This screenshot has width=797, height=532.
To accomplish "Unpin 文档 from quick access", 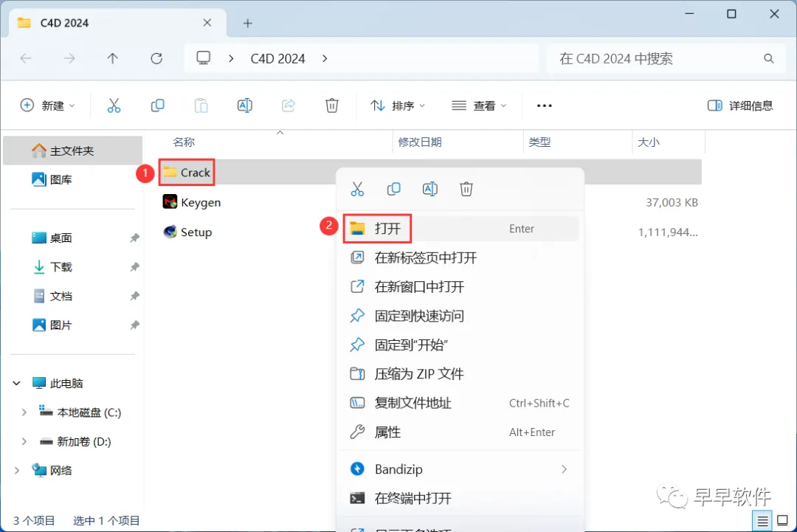I will click(135, 296).
